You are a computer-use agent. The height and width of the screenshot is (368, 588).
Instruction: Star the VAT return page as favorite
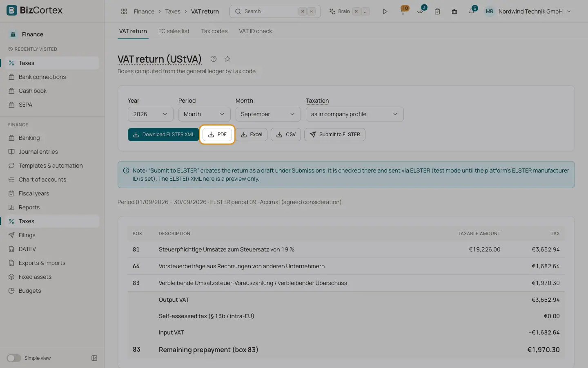227,59
